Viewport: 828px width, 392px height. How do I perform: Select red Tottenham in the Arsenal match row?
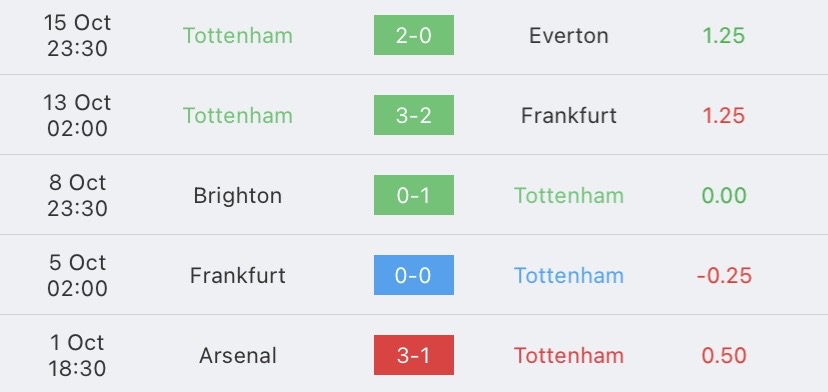tap(569, 356)
